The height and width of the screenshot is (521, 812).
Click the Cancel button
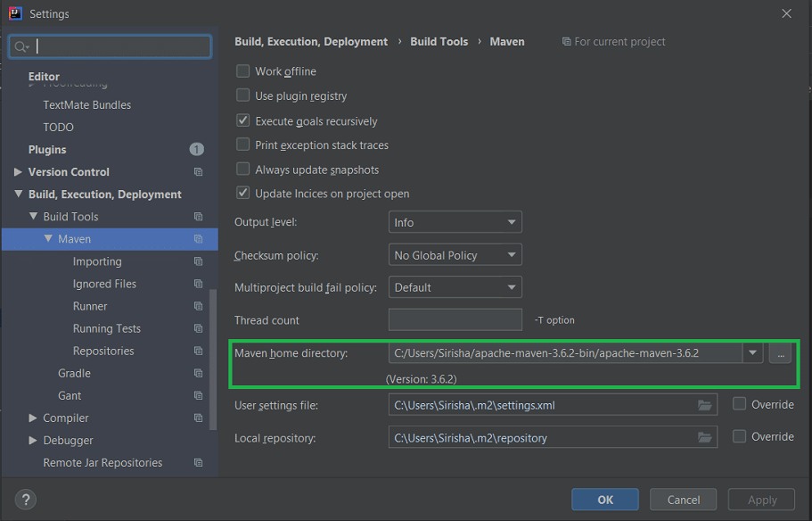coord(683,500)
